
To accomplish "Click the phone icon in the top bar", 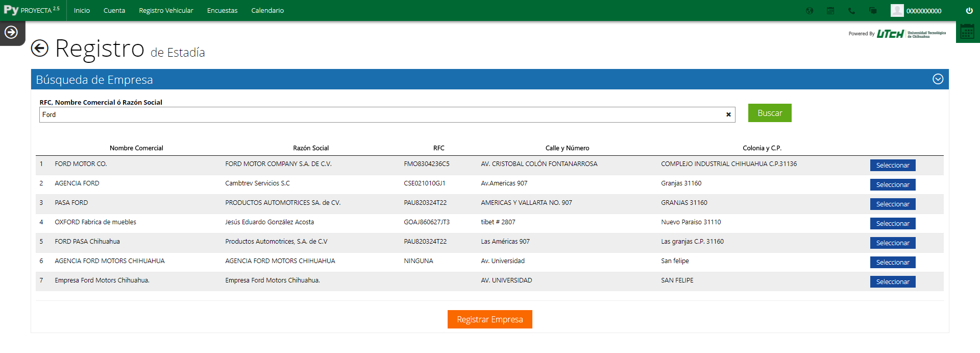I will click(851, 11).
